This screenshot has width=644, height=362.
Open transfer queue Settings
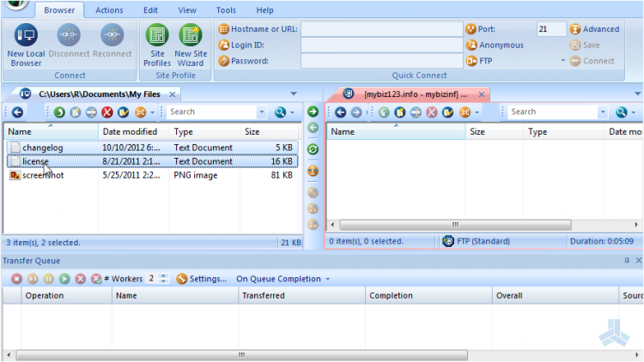pos(202,279)
